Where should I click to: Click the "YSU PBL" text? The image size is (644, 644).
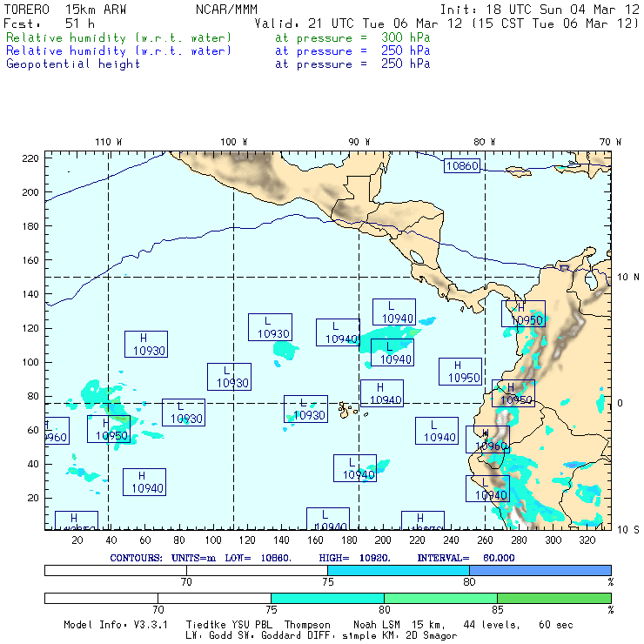252,625
